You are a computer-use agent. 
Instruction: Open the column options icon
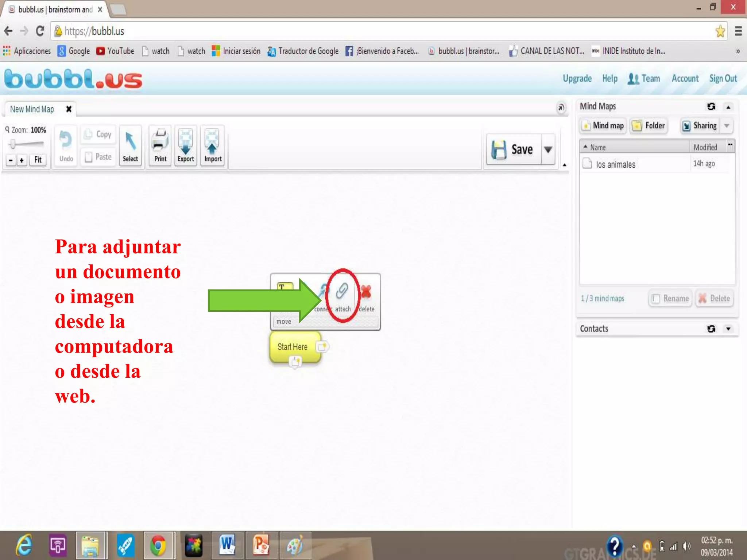click(730, 145)
